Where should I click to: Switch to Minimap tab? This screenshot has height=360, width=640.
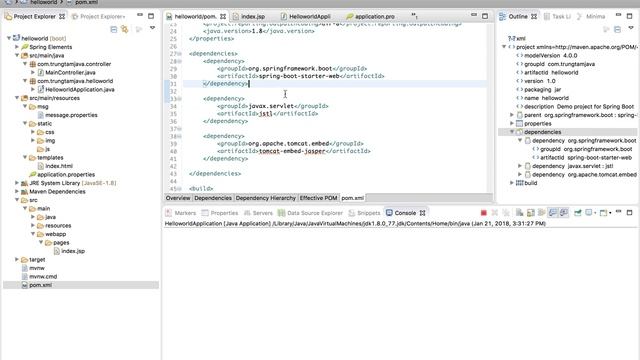point(591,16)
